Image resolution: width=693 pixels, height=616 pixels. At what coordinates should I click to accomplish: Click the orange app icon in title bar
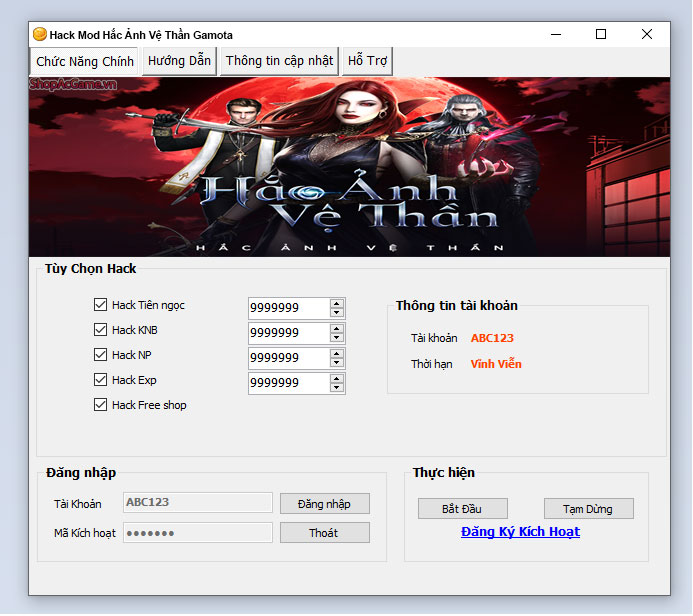point(40,34)
